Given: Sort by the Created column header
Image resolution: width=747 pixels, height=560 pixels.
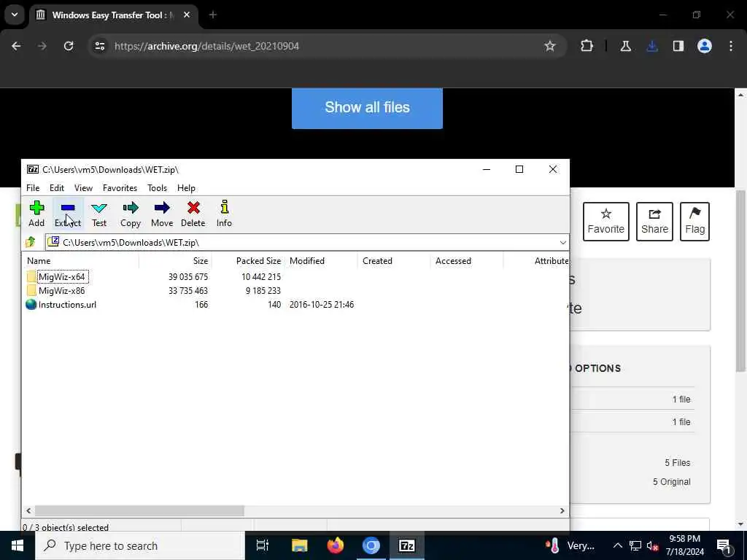Looking at the screenshot, I should tap(394, 261).
